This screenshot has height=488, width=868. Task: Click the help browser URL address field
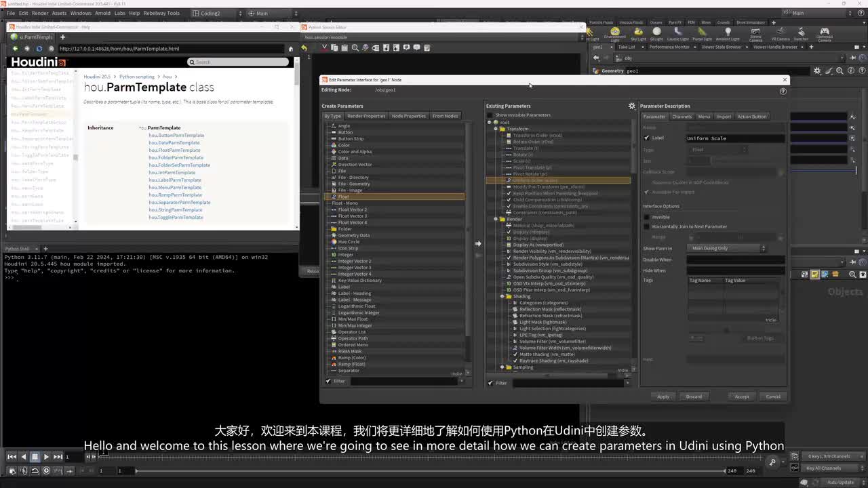171,49
